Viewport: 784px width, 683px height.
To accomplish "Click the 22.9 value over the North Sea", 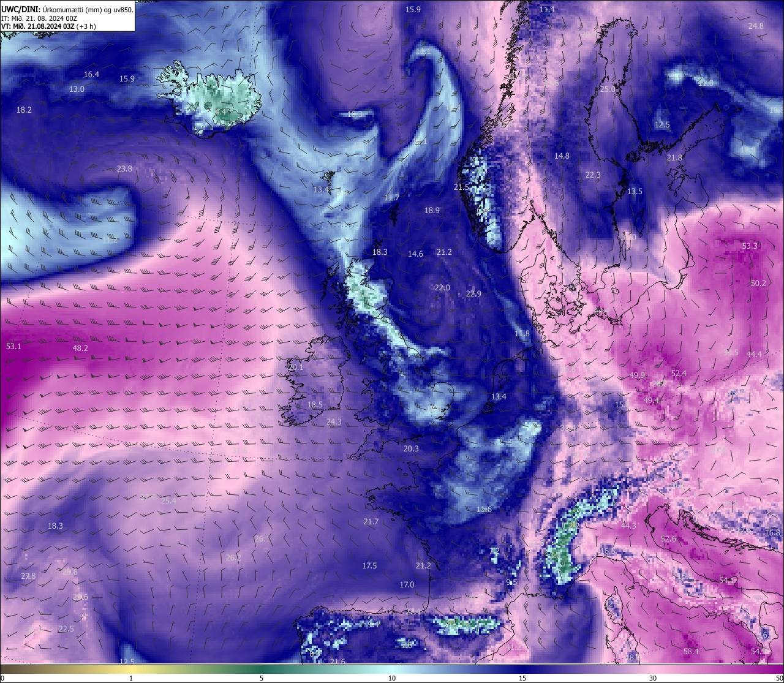I will (x=473, y=294).
